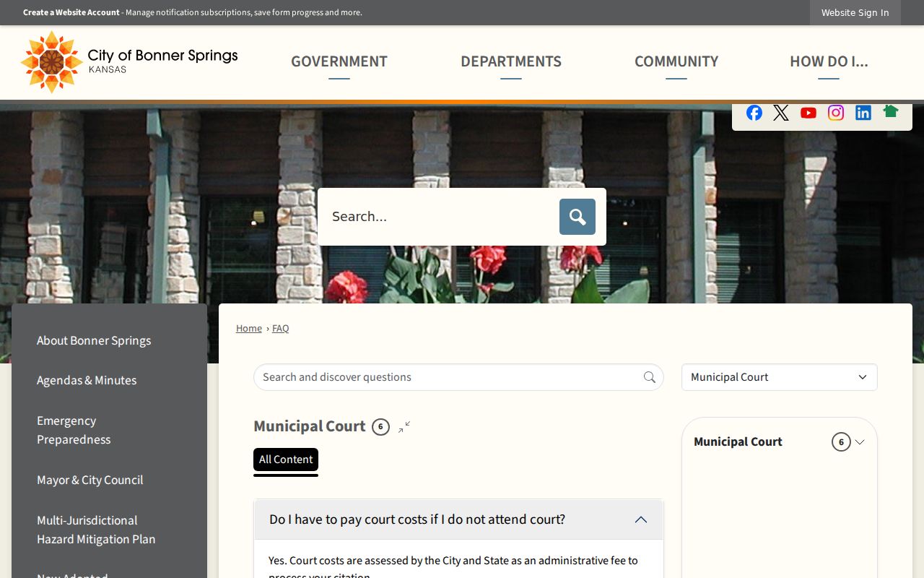The width and height of the screenshot is (924, 578).
Task: Click the collapse arrows beside Municipal Court heading
Action: point(404,427)
